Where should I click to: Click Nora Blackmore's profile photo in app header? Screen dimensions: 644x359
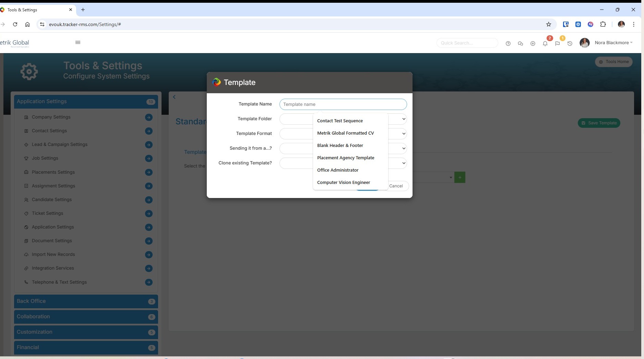pos(585,43)
